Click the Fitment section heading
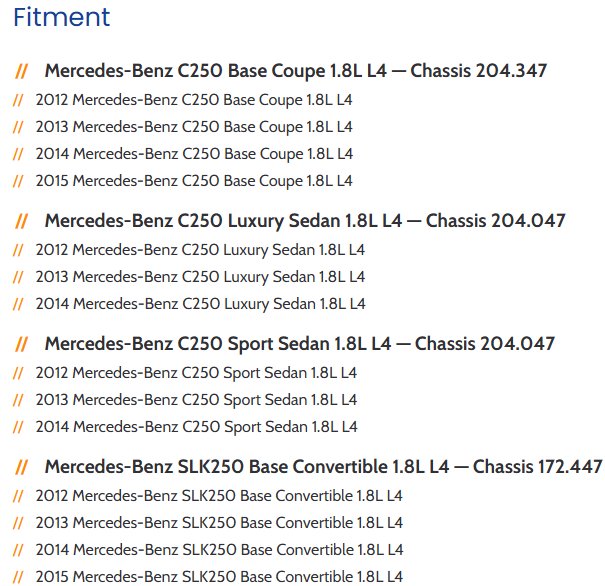The height and width of the screenshot is (586, 605). 62,17
